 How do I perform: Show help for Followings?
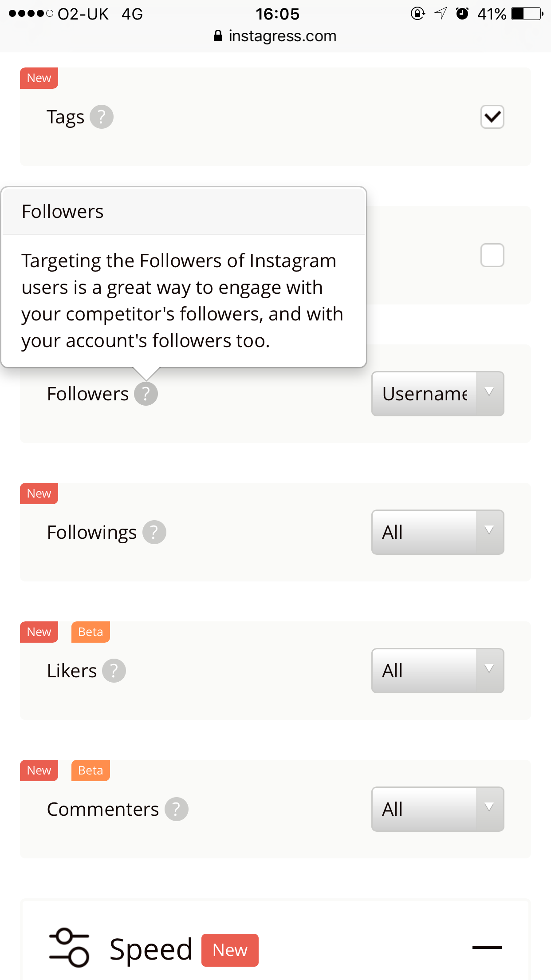coord(154,532)
